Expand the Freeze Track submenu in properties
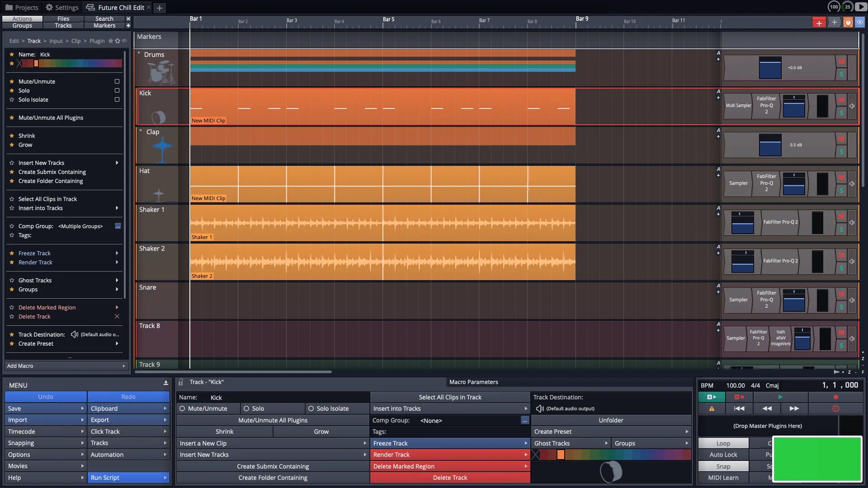868x488 pixels. [x=525, y=443]
